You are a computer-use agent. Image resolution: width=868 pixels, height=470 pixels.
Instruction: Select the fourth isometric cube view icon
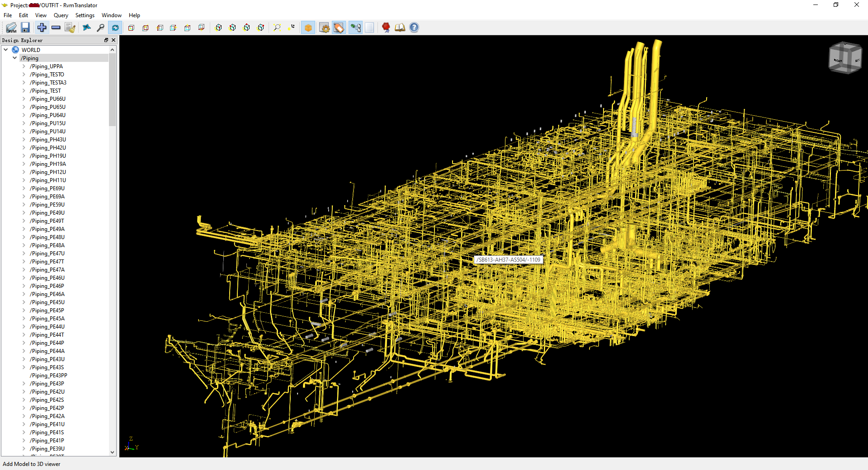pos(261,28)
